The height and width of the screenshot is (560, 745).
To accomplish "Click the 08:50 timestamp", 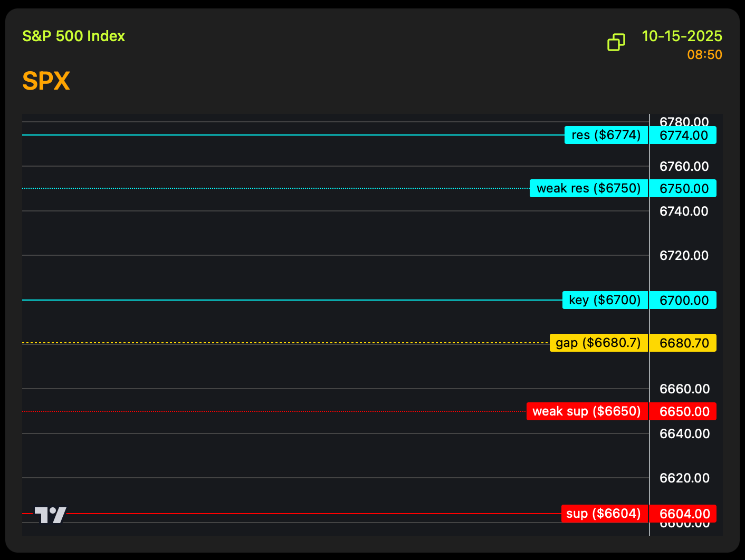I will [704, 55].
